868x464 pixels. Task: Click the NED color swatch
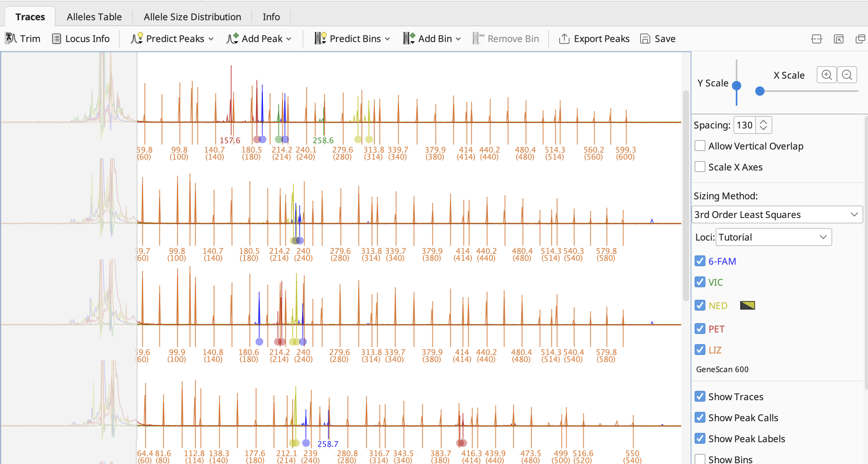pos(747,306)
